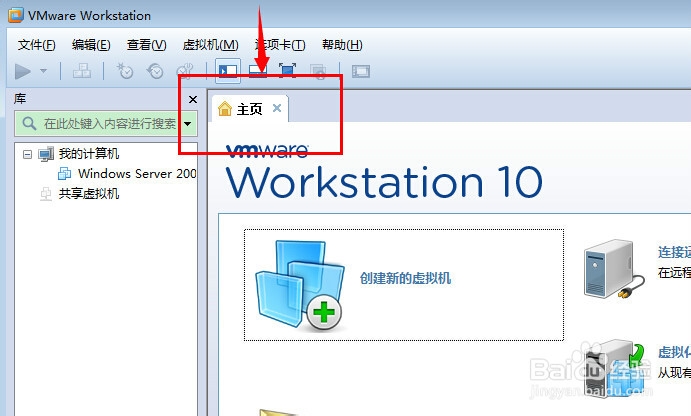691x416 pixels.
Task: Click the magnifier search icon
Action: click(x=29, y=123)
